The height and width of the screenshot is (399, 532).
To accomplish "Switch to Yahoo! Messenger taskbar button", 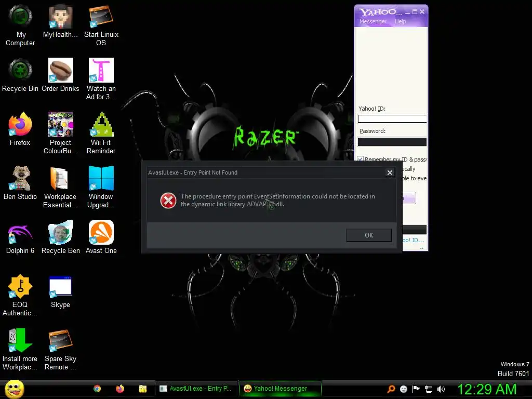I will point(281,389).
